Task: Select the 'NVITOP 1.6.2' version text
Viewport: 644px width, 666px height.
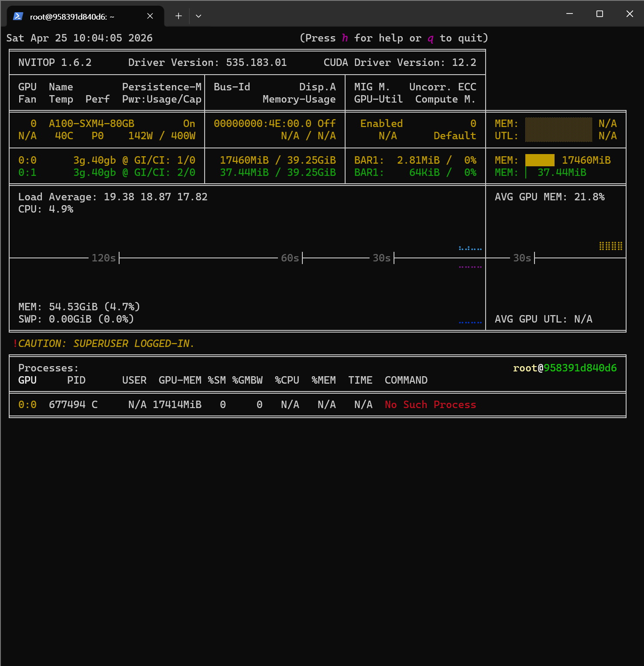Action: tap(55, 62)
